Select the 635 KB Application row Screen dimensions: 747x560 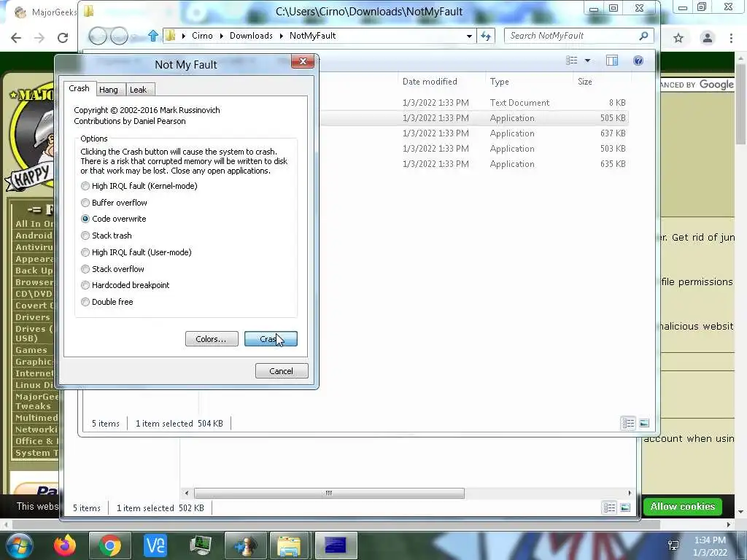[x=474, y=164]
